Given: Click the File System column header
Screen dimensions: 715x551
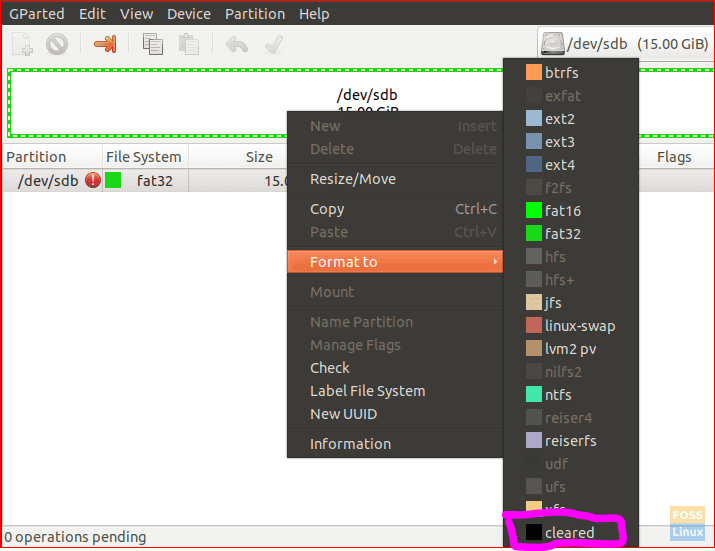Looking at the screenshot, I should [x=145, y=156].
